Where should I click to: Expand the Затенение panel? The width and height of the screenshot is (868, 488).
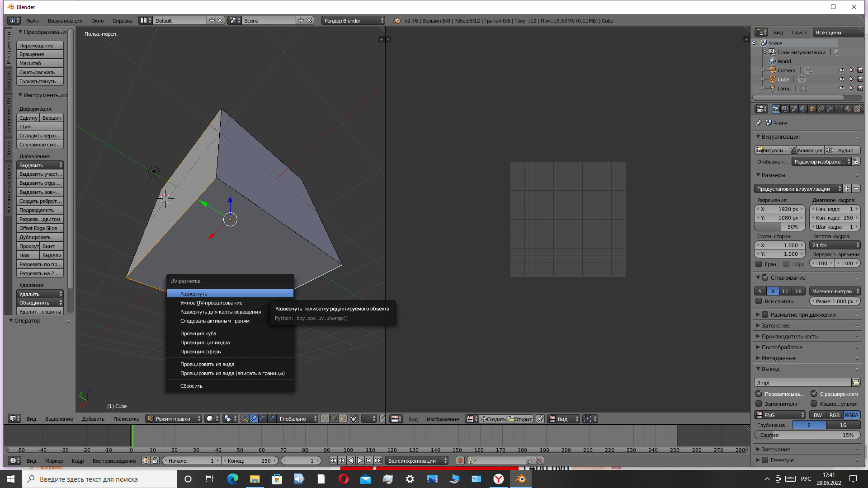pos(775,325)
